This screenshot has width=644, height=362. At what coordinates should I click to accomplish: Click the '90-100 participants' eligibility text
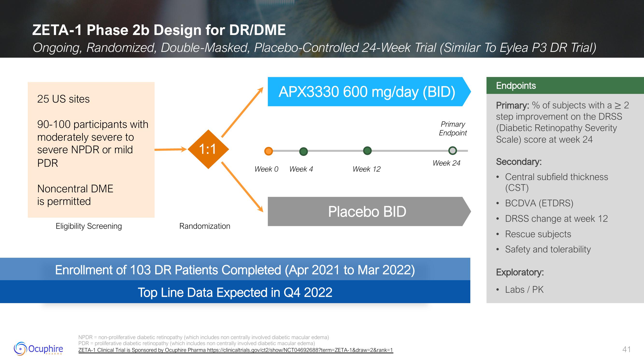[x=93, y=143]
